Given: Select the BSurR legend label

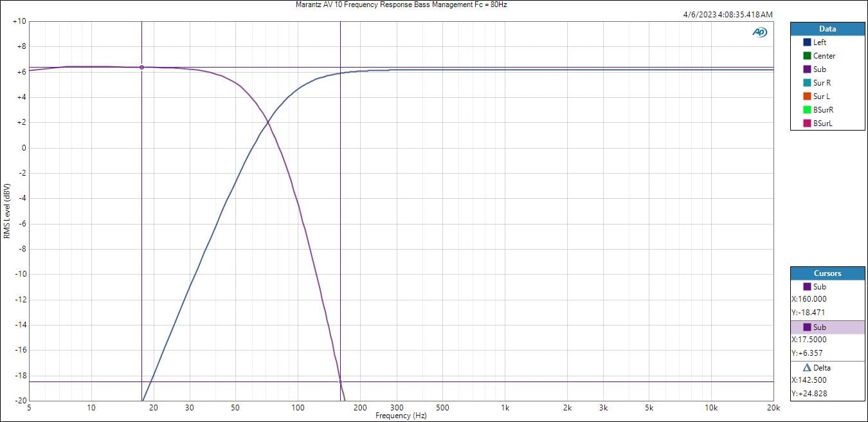Looking at the screenshot, I should click(x=822, y=110).
